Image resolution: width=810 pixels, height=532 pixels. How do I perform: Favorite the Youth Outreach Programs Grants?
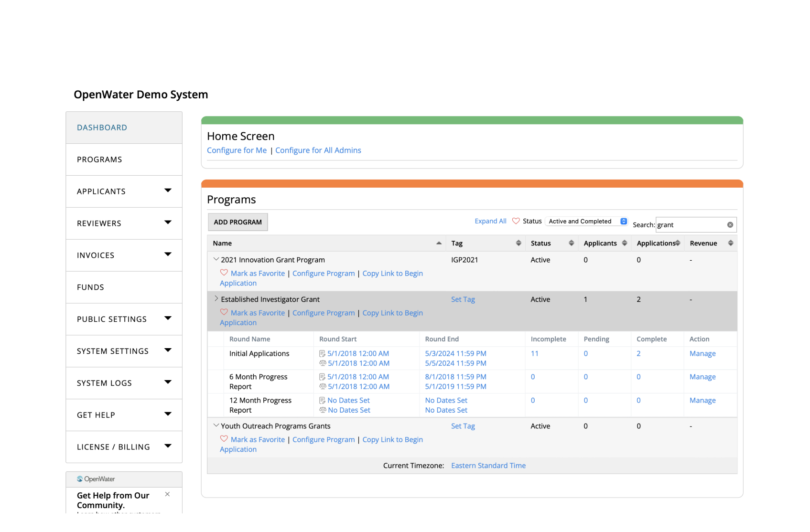pyautogui.click(x=224, y=439)
